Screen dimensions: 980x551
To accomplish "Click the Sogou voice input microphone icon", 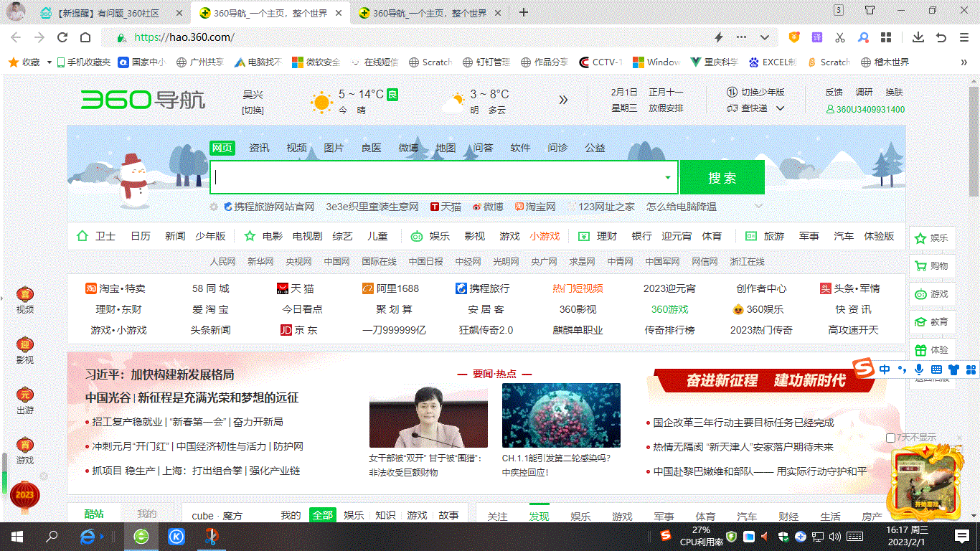I will 919,369.
